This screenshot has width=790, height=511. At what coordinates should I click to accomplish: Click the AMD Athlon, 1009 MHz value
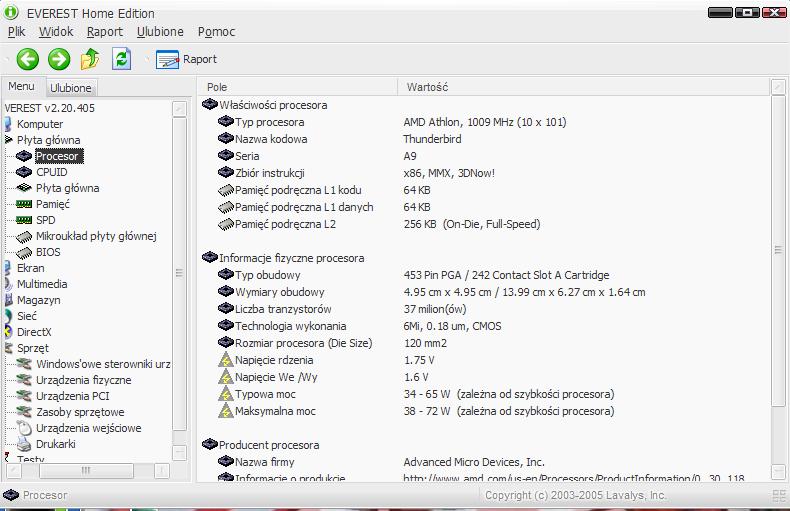pos(485,122)
